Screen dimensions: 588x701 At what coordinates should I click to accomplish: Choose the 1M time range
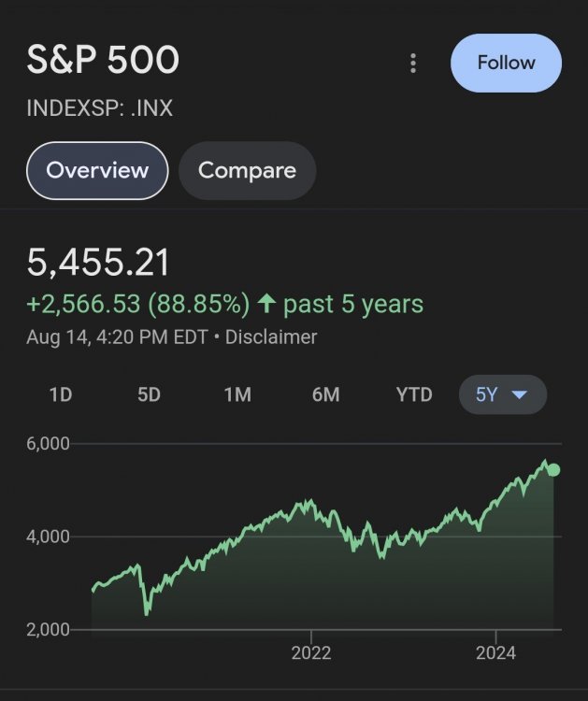click(x=237, y=394)
